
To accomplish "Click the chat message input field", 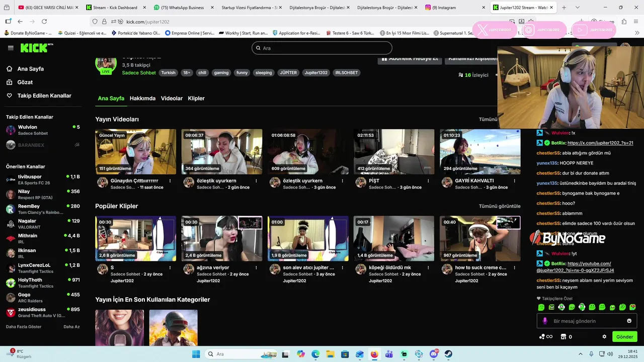I will [587, 321].
